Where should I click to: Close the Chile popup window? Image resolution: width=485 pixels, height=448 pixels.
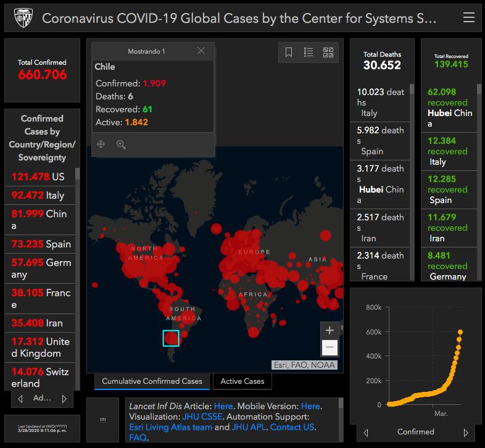(201, 51)
